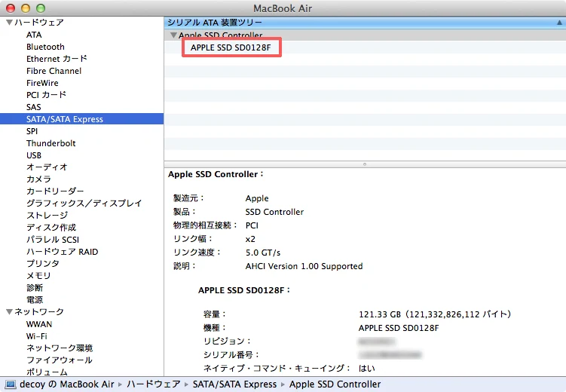Click the SSD Controller product value
The image size is (566, 392).
(x=274, y=212)
